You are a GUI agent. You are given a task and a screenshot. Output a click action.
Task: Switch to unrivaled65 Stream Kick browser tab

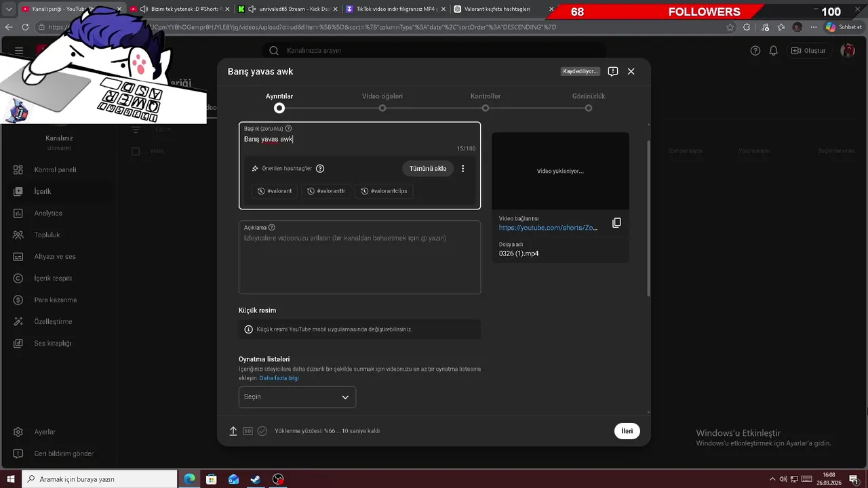tap(288, 9)
